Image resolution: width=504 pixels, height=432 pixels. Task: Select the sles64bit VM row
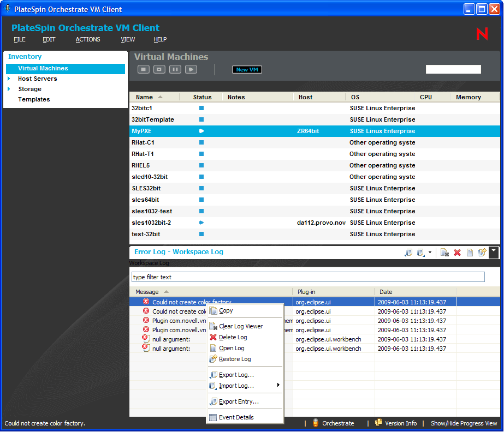coord(315,200)
